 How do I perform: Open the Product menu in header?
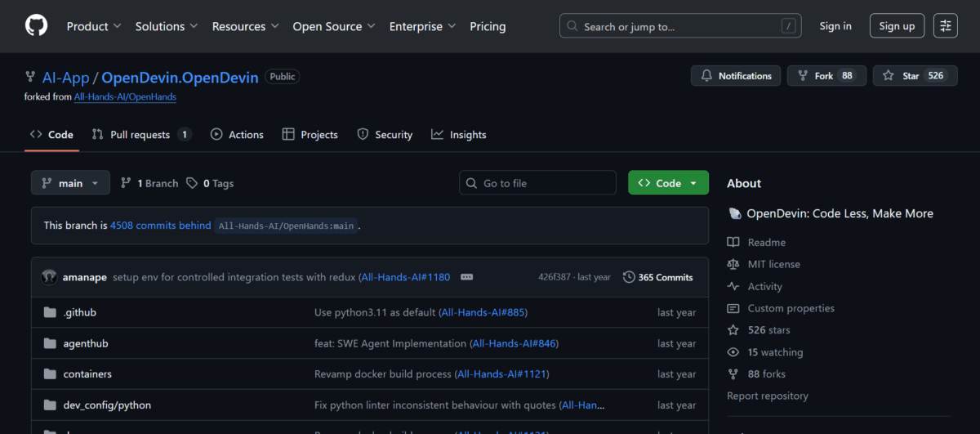click(x=94, y=26)
